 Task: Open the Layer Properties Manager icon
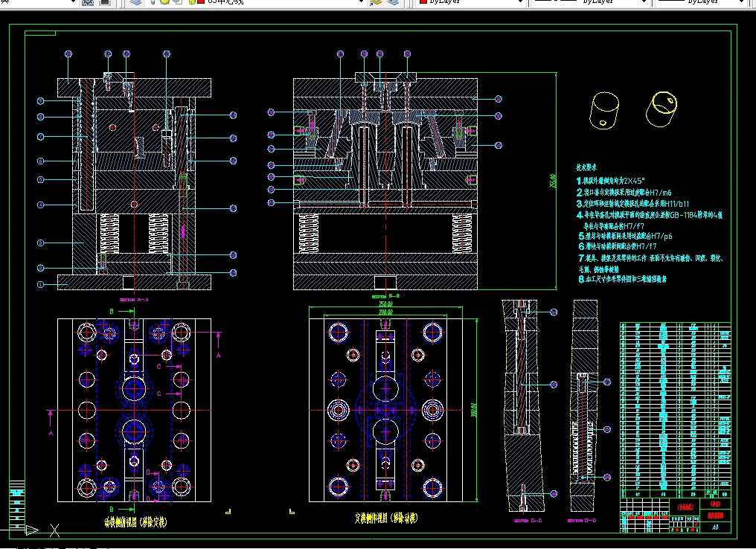(x=135, y=2)
